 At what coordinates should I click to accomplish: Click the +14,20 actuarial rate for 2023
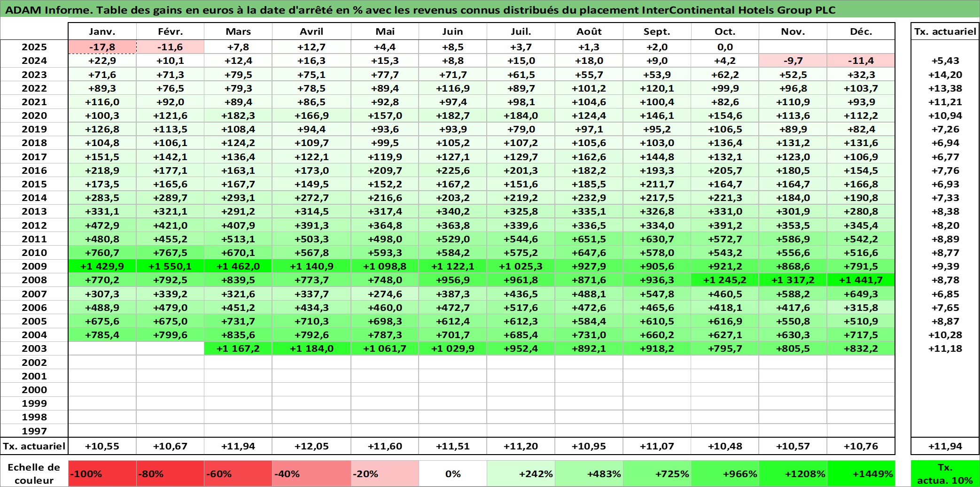point(945,75)
